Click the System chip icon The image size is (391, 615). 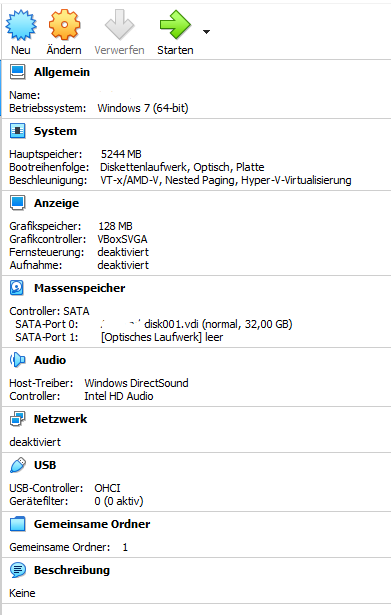pos(17,131)
